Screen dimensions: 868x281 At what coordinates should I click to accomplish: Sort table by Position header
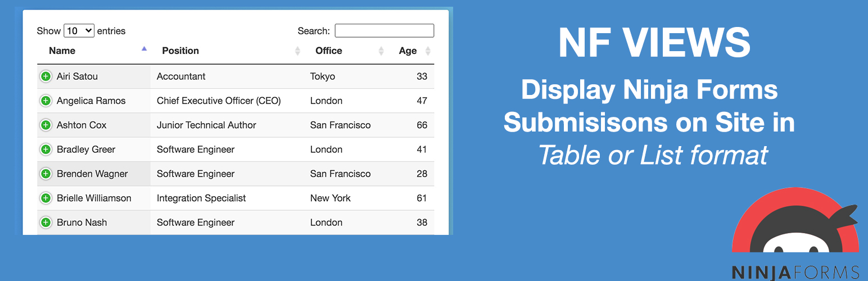click(x=180, y=51)
